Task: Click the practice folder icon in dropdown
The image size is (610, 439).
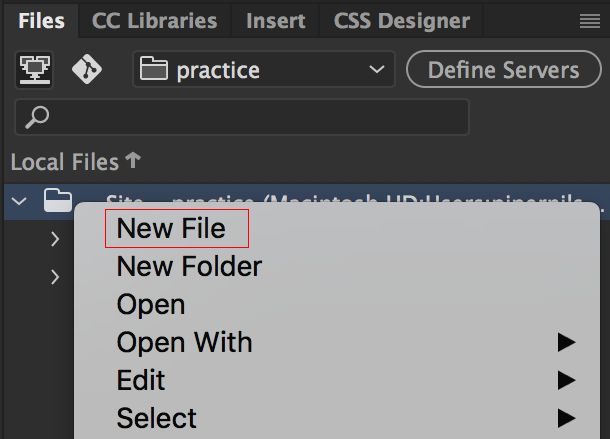Action: [x=154, y=68]
